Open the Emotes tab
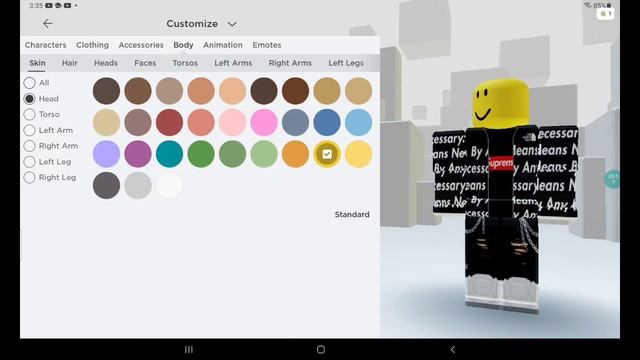 pyautogui.click(x=267, y=45)
